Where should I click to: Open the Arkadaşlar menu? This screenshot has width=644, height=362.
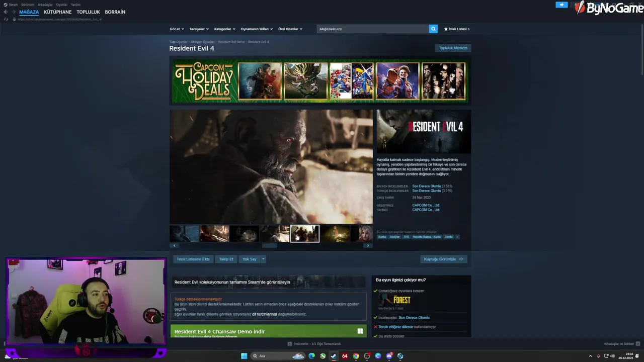point(45,5)
